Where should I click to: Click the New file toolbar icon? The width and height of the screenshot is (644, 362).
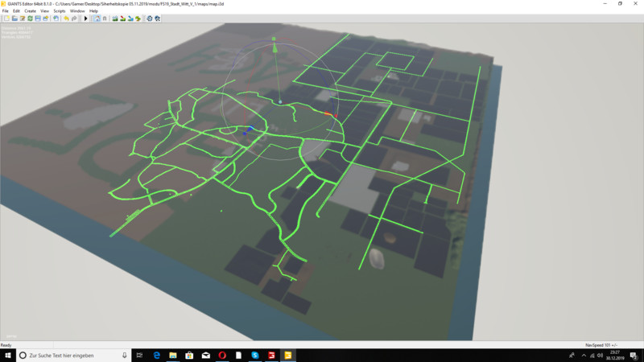click(6, 18)
